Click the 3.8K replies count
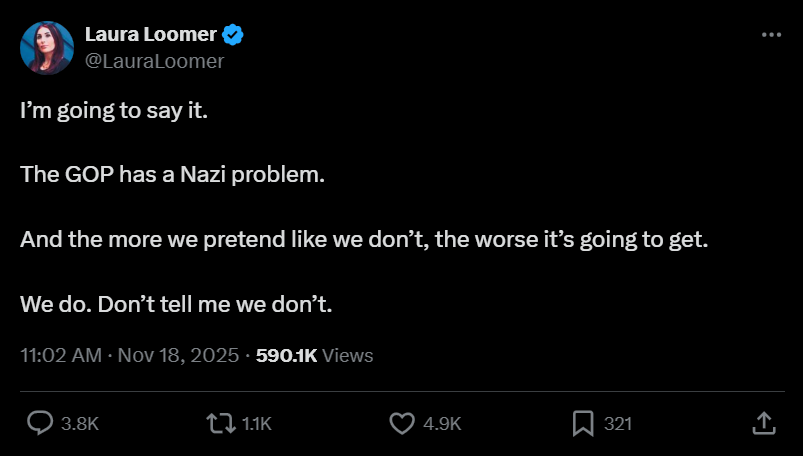 80,424
